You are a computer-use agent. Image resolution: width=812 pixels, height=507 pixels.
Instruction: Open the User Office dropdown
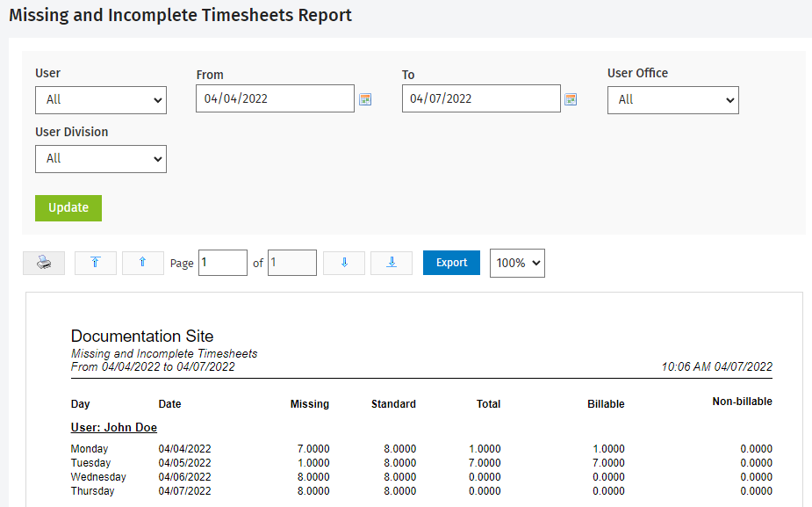pos(672,99)
